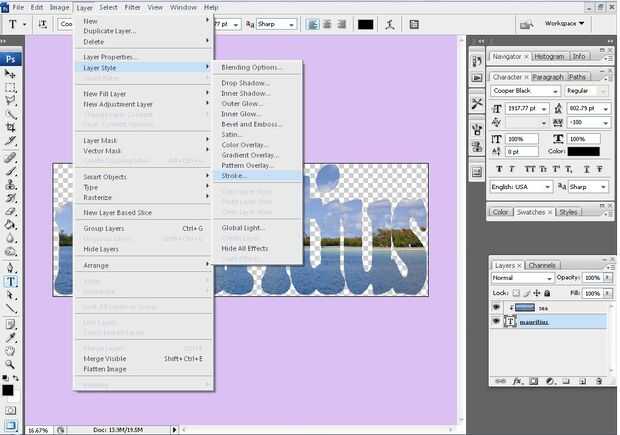Click the Fill 100% field
Screen dimensions: 620x435
click(x=592, y=293)
